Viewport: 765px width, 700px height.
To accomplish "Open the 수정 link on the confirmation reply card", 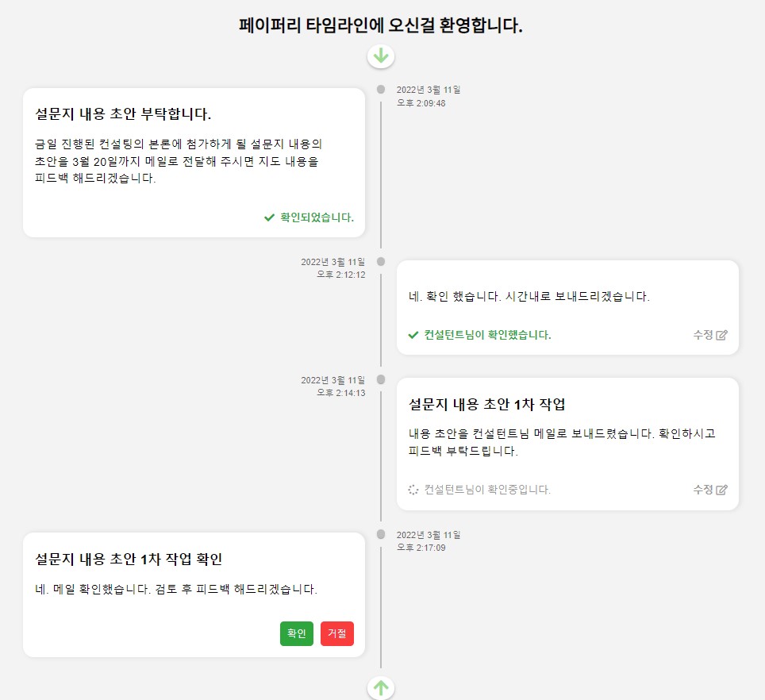I will coord(702,335).
